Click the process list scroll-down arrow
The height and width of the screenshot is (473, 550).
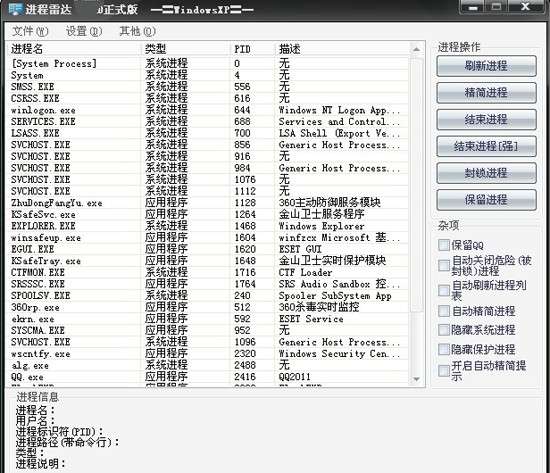[416, 379]
